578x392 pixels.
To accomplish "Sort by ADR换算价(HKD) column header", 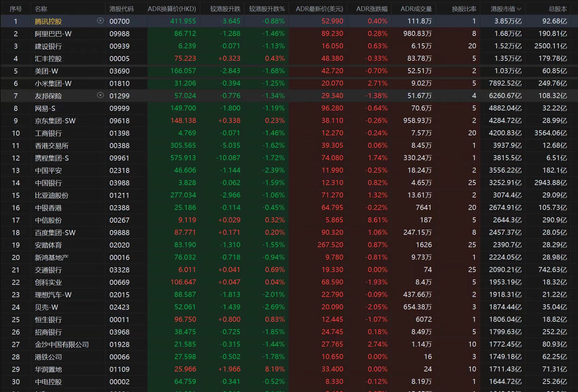I will (x=172, y=9).
